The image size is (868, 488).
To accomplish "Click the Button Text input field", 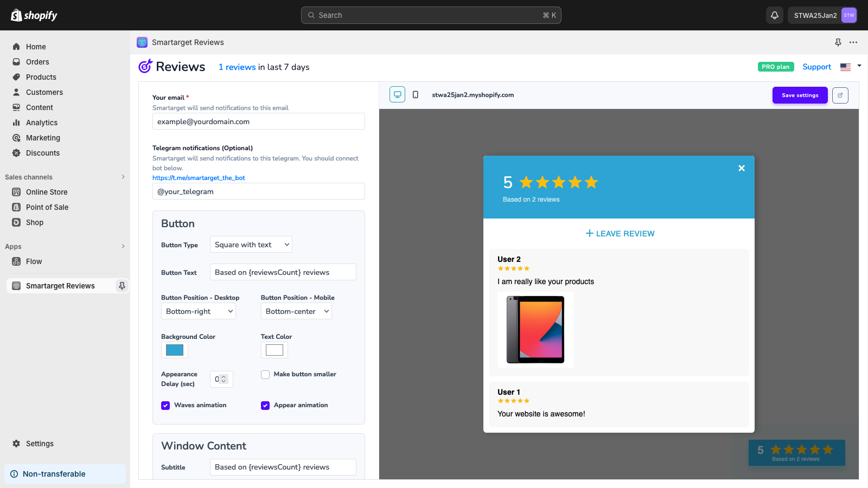I will pyautogui.click(x=283, y=272).
